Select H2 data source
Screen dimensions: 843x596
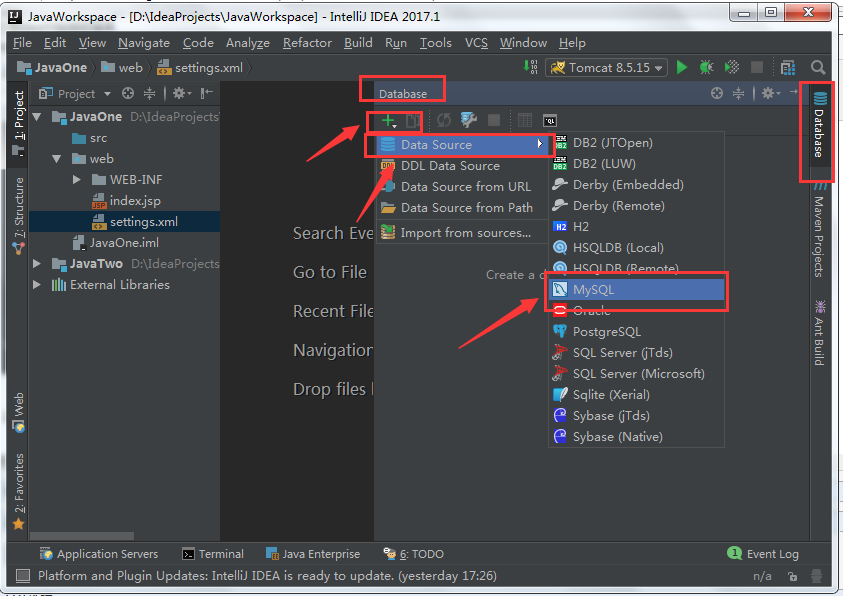pos(637,227)
